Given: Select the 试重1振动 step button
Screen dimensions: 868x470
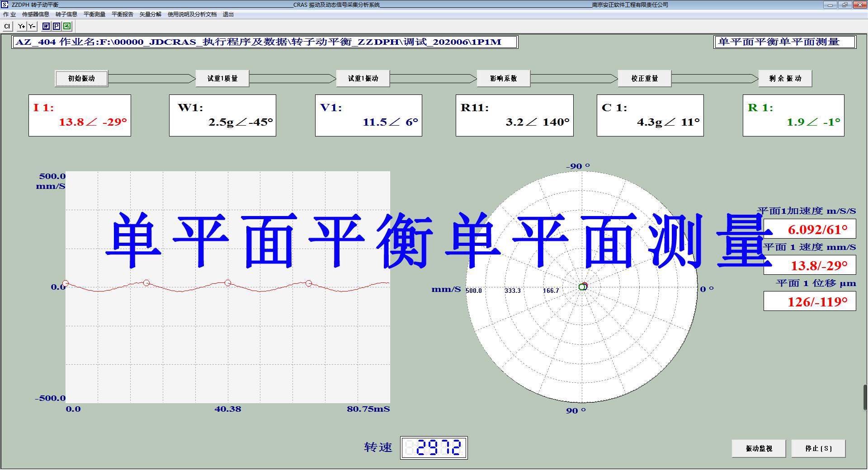Looking at the screenshot, I should 363,79.
